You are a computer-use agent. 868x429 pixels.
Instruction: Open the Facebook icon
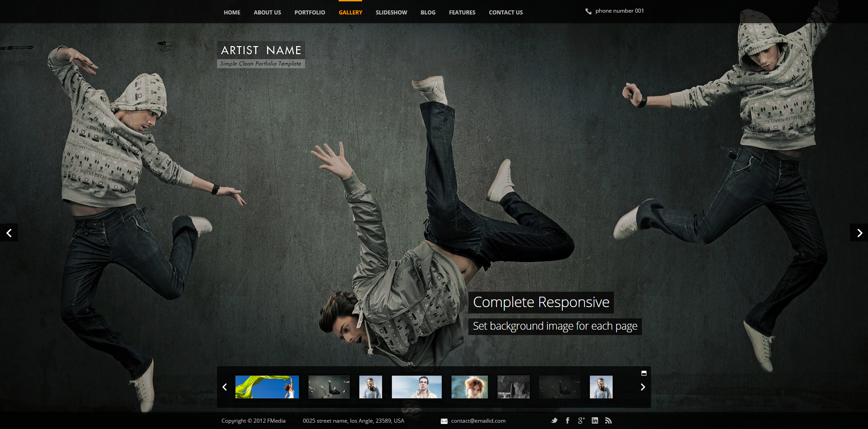(568, 420)
